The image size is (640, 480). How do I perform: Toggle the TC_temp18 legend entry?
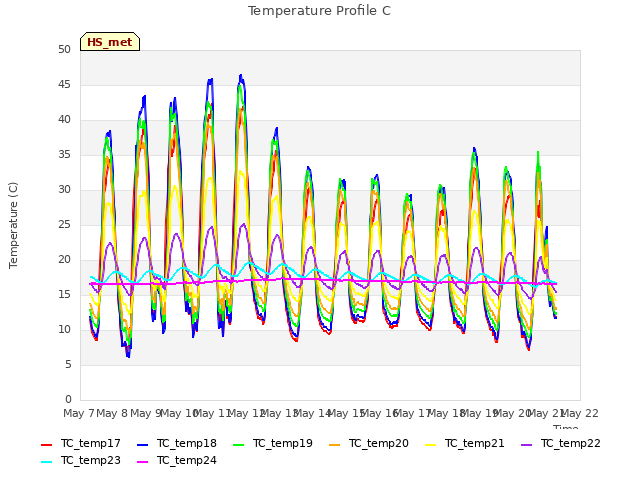tap(177, 444)
